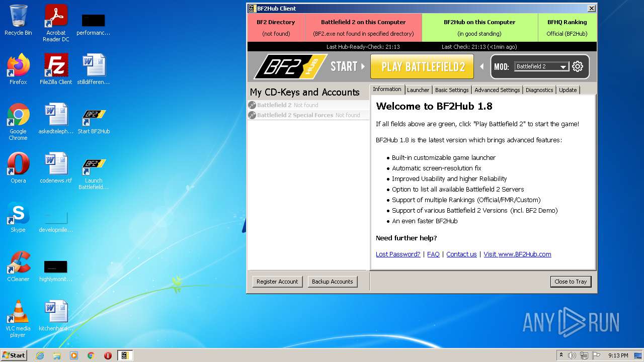Open Opera from the taskbar

coord(108,355)
